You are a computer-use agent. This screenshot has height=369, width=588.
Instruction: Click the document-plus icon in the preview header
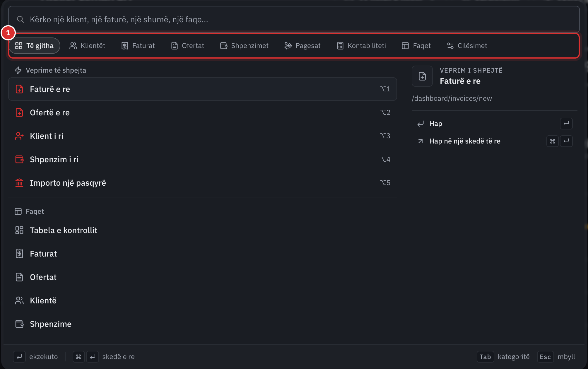coord(422,76)
